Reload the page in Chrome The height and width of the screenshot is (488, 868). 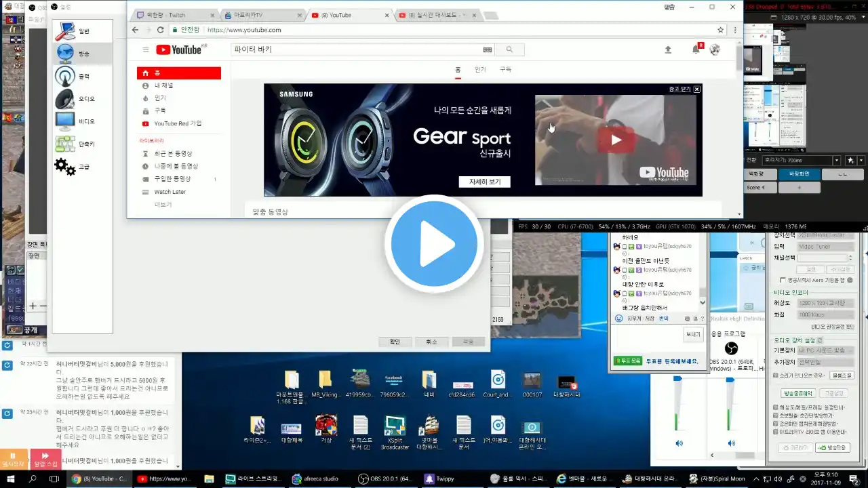click(x=161, y=30)
